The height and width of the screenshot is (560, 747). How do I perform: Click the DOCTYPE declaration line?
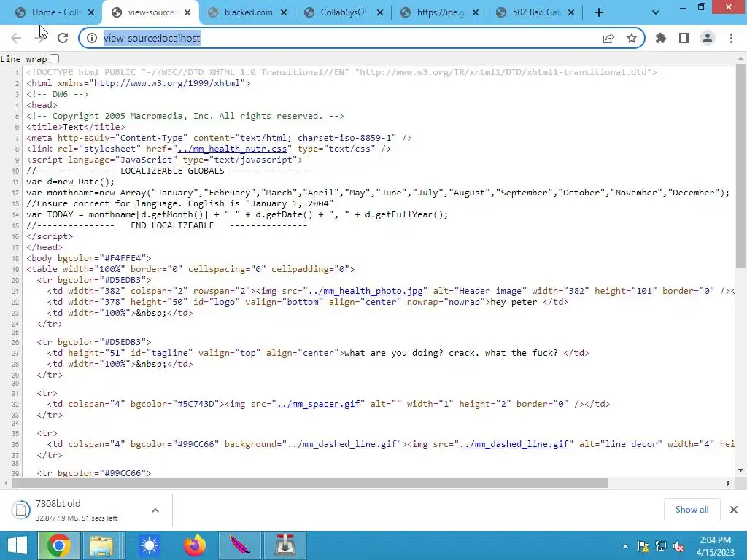tap(341, 72)
